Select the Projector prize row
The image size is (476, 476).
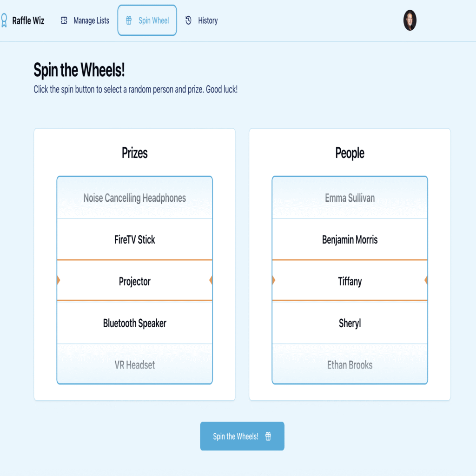135,281
